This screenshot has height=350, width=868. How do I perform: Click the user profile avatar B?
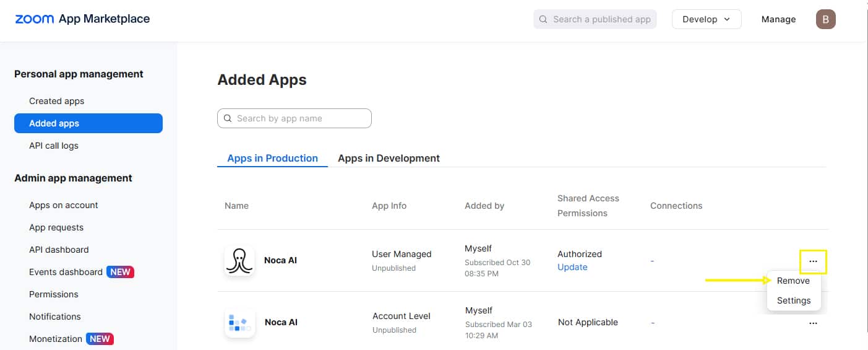coord(825,19)
